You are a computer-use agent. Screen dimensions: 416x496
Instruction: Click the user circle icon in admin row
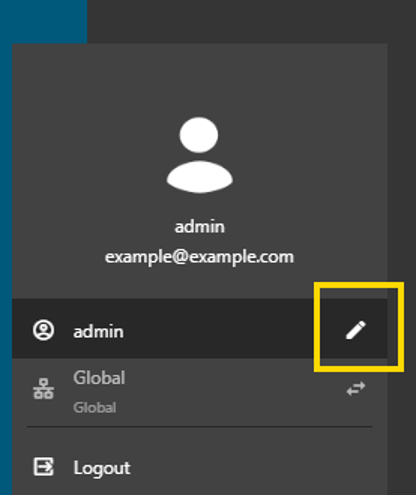coord(43,330)
